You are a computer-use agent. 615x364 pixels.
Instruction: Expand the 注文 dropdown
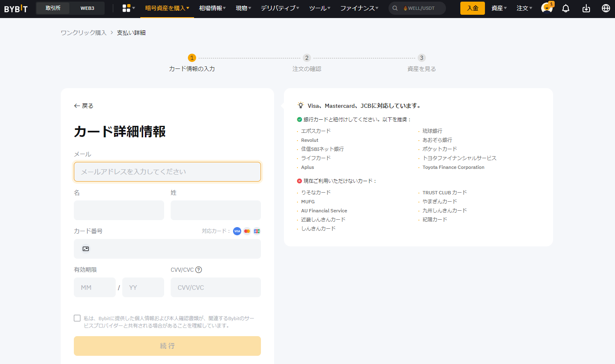coord(524,8)
